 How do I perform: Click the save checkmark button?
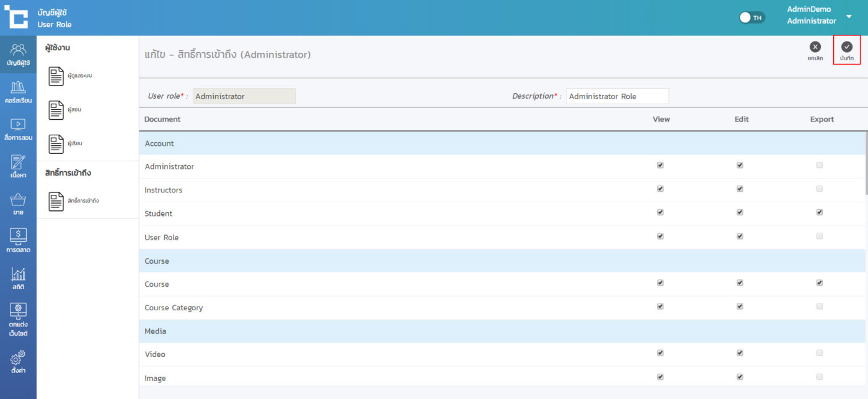click(846, 47)
